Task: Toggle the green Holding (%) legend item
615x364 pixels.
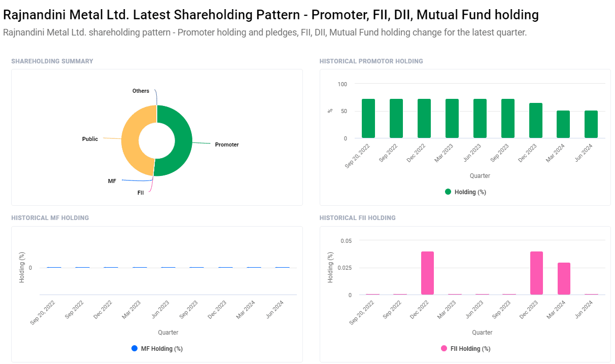Action: pyautogui.click(x=465, y=192)
